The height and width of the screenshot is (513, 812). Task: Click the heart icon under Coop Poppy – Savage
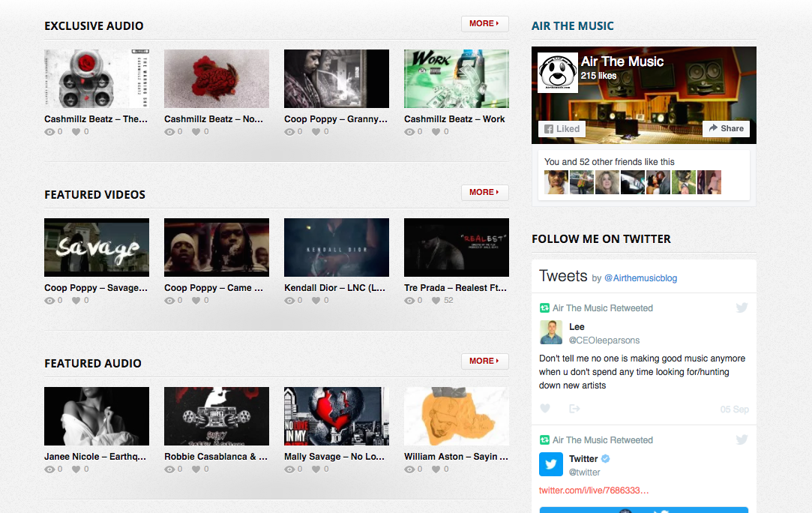pyautogui.click(x=76, y=300)
